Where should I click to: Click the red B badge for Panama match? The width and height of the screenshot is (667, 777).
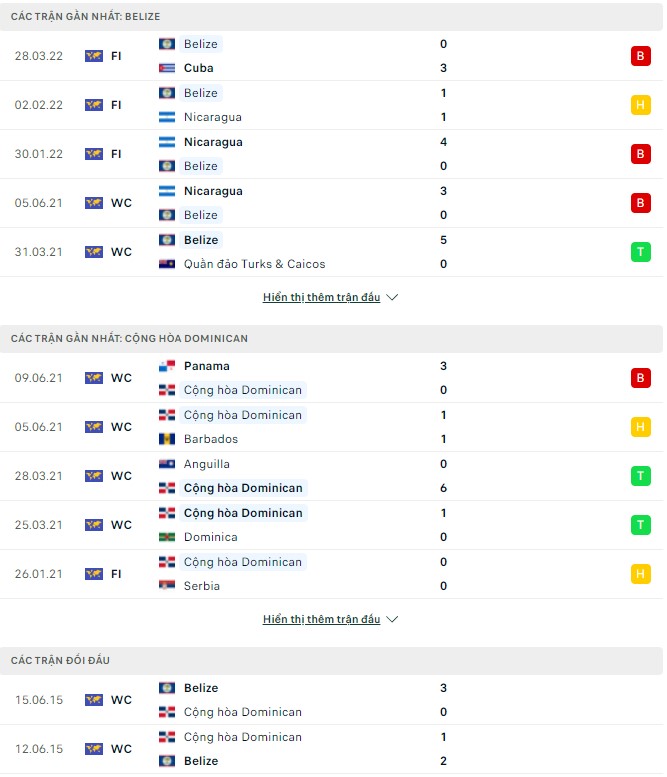click(x=640, y=378)
